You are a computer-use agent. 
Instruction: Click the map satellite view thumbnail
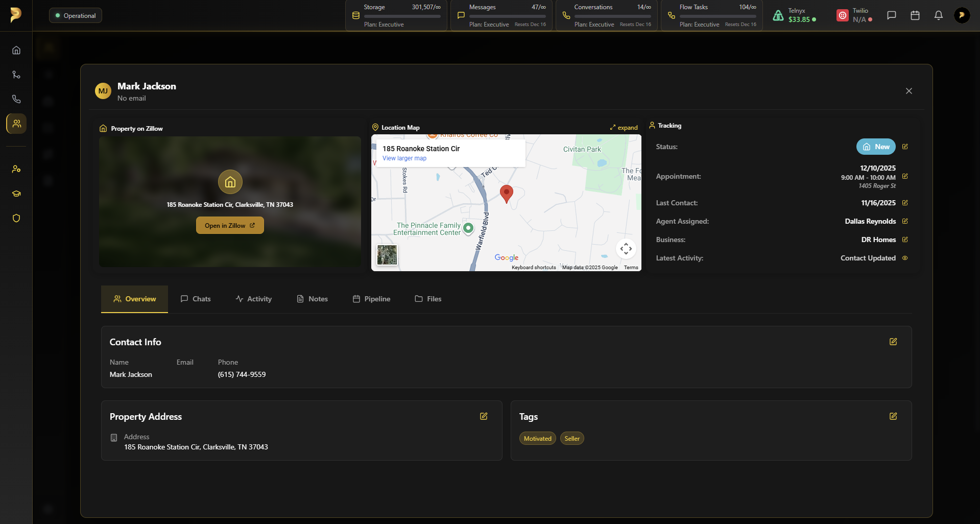pyautogui.click(x=387, y=255)
